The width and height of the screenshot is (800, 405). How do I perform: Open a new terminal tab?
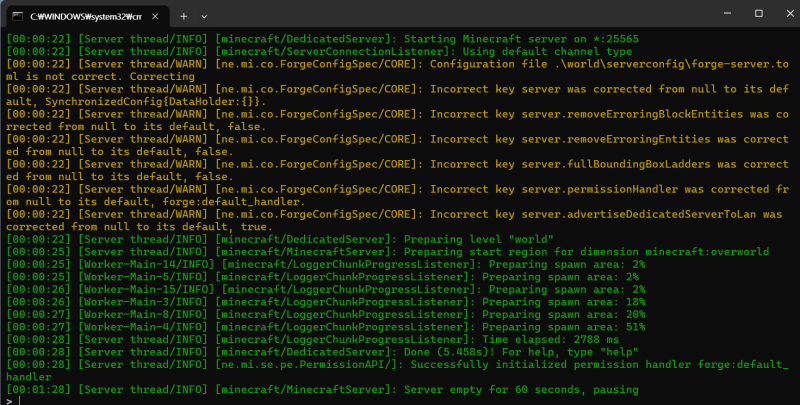184,16
